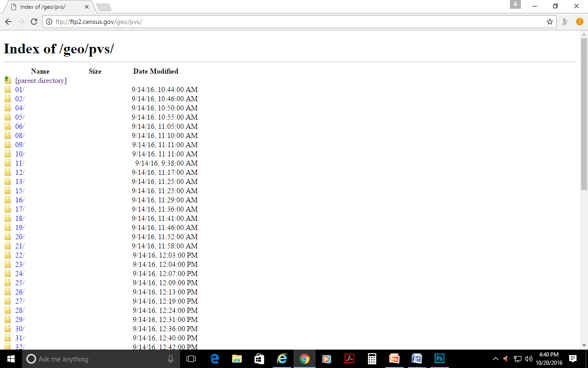
Task: Switch to Word on the taskbar
Action: pyautogui.click(x=417, y=359)
